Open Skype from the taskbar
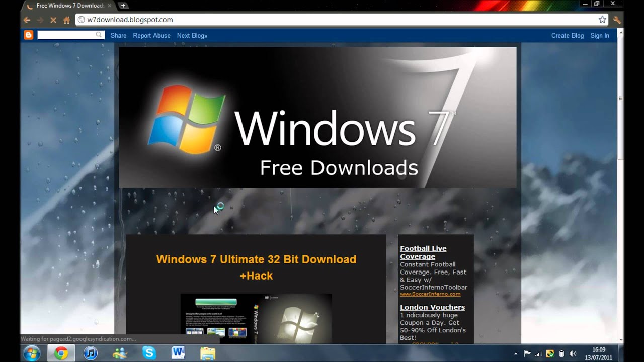Screen dimensions: 644x362 149,353
